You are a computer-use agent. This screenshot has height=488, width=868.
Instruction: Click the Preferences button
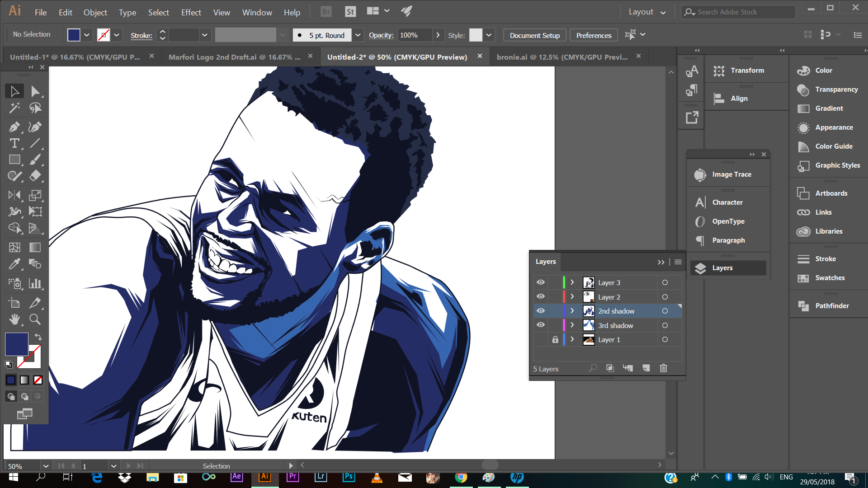coord(594,35)
